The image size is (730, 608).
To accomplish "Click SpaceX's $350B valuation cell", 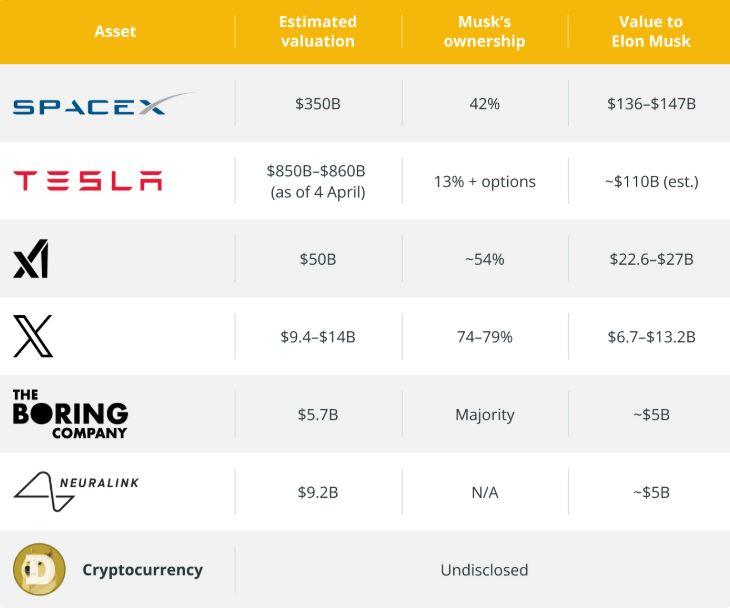I will (318, 104).
